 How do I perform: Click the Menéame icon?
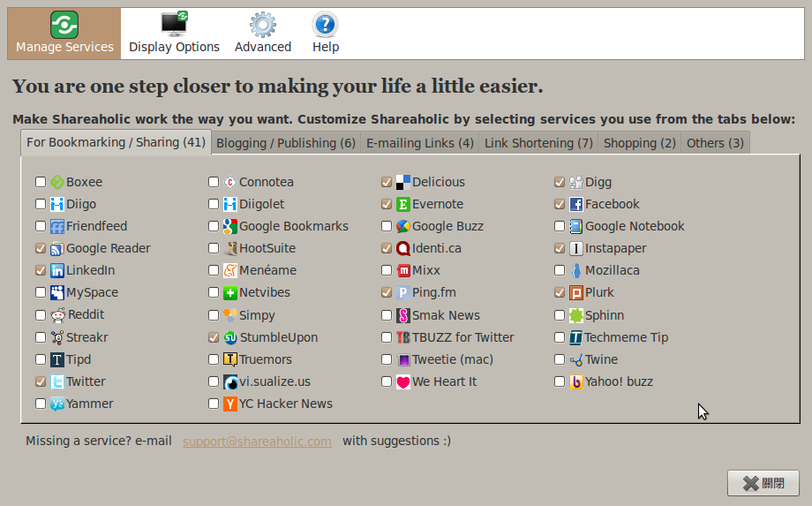click(x=230, y=270)
